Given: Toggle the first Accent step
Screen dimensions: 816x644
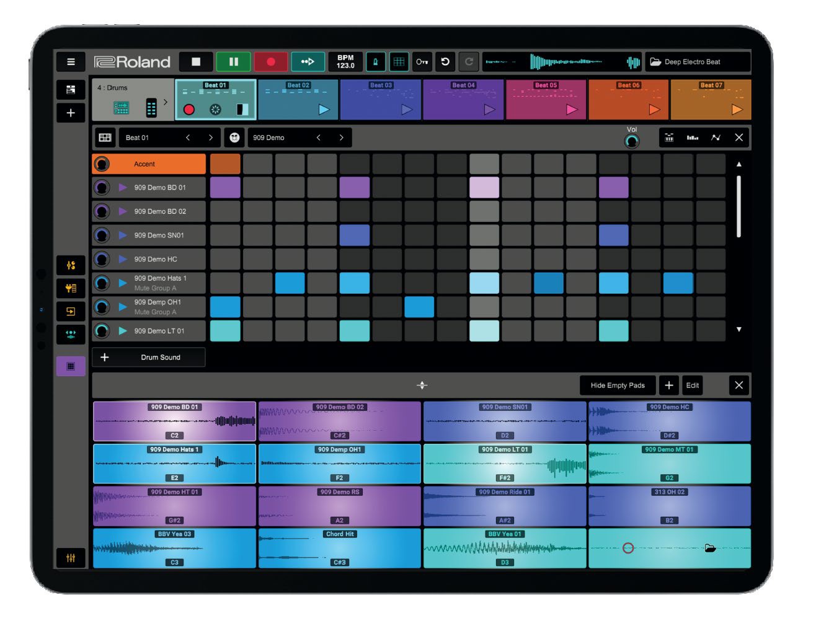Looking at the screenshot, I should tap(225, 164).
